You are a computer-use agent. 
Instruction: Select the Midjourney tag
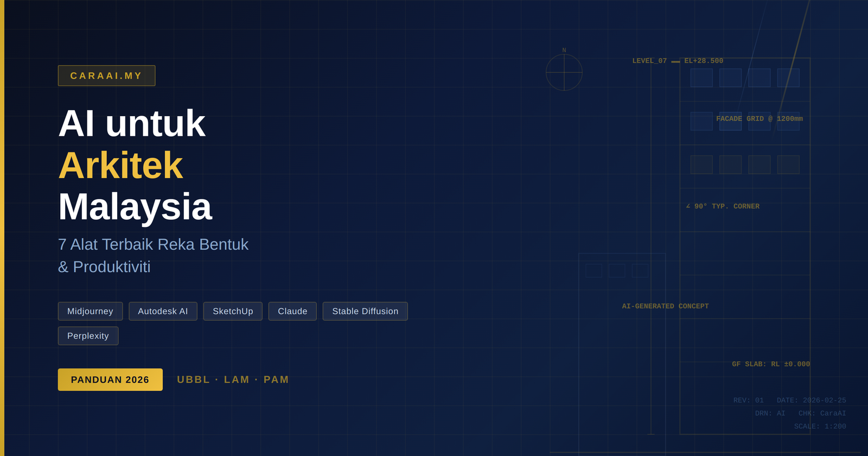coord(90,311)
